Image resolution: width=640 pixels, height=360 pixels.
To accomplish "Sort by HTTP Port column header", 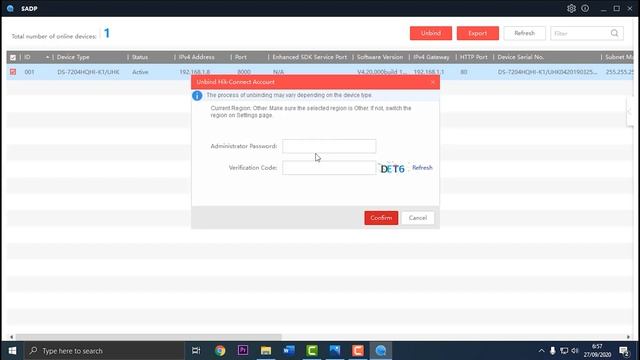I will pyautogui.click(x=474, y=57).
